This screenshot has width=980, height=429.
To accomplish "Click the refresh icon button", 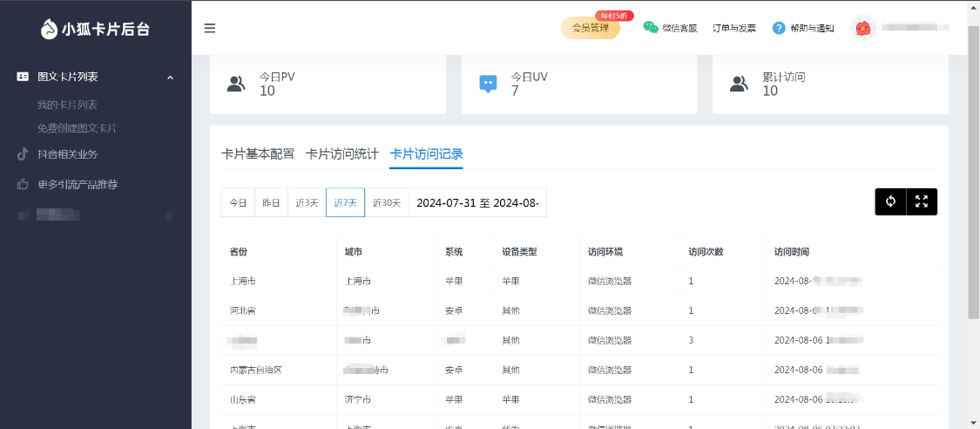I will click(x=890, y=201).
